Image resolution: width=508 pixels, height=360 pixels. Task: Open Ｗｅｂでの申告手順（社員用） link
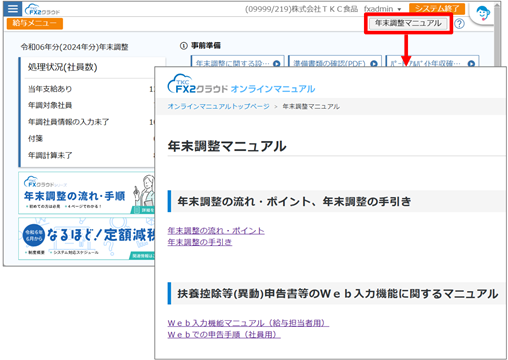pyautogui.click(x=224, y=334)
